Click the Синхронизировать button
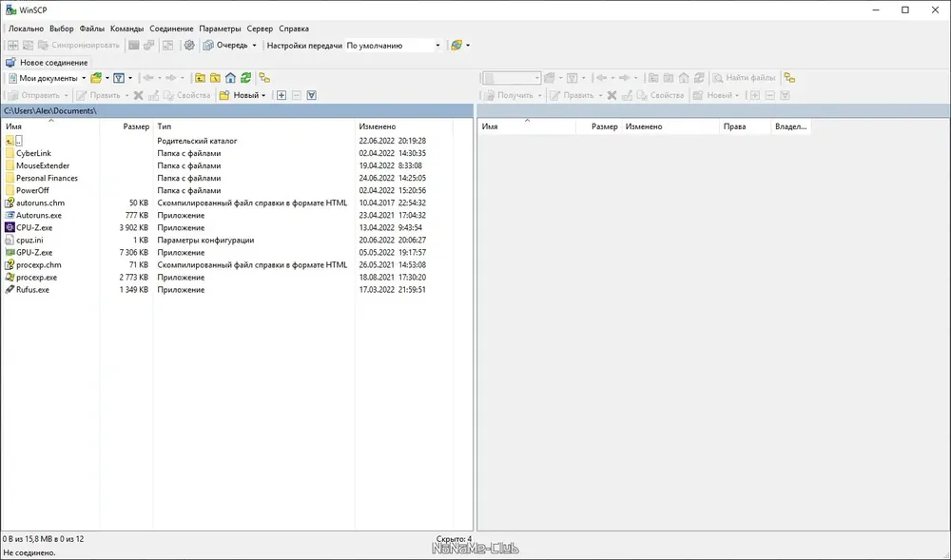The image size is (951, 560). (x=79, y=46)
